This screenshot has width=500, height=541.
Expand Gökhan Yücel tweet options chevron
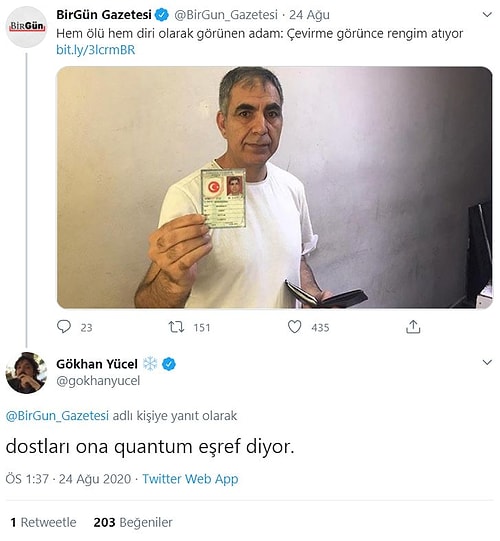tap(487, 362)
